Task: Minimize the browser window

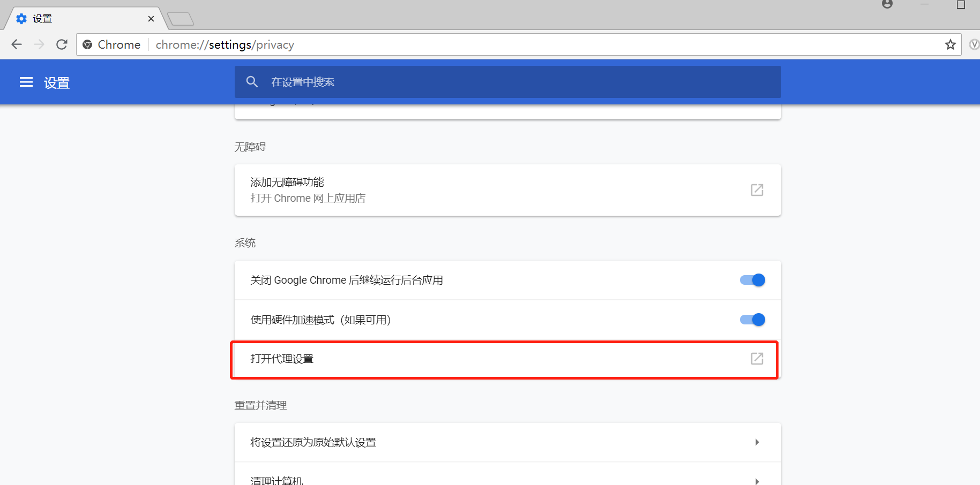Action: coord(924,4)
